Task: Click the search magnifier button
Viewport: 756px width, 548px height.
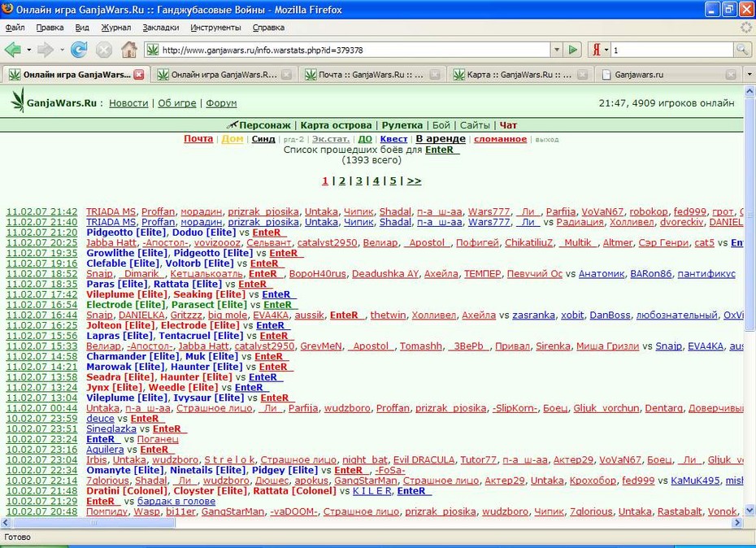Action: point(742,50)
